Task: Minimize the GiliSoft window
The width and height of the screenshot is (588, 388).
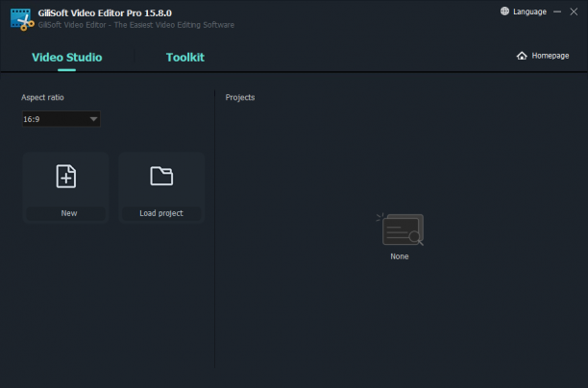Action: (557, 12)
